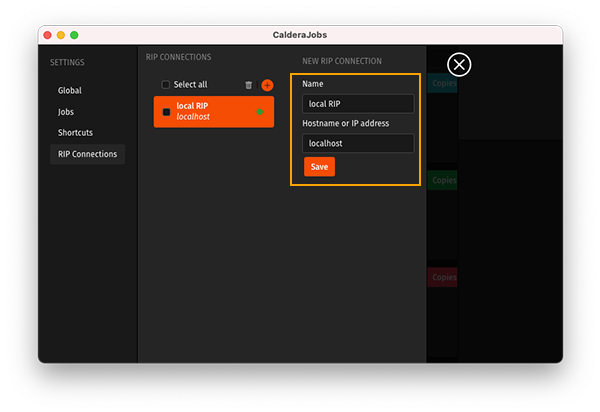Check the box beside local RIP entry

[167, 112]
